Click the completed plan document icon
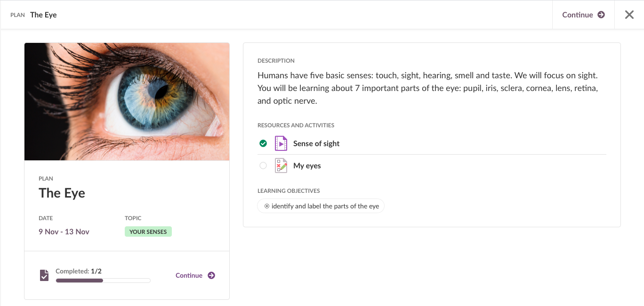This screenshot has height=306, width=644. point(44,275)
